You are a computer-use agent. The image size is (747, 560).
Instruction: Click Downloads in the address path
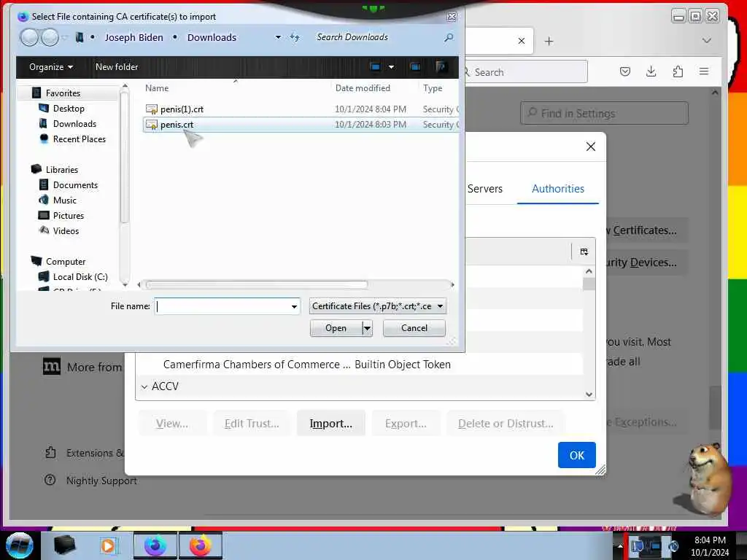pos(212,38)
